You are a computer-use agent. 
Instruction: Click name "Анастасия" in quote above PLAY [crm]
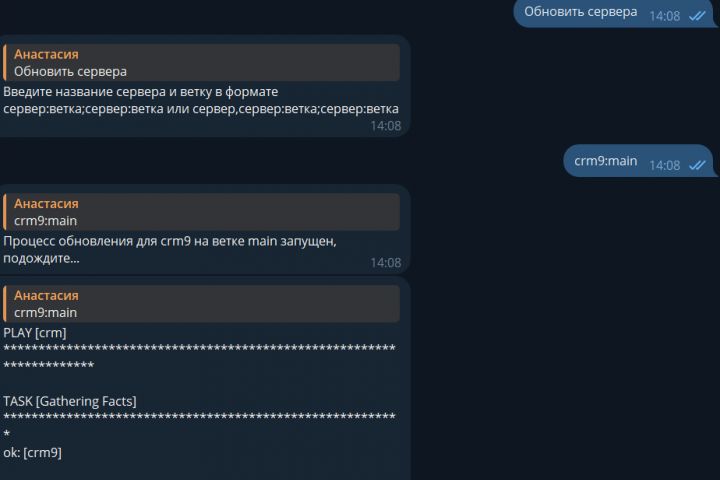pyautogui.click(x=46, y=295)
